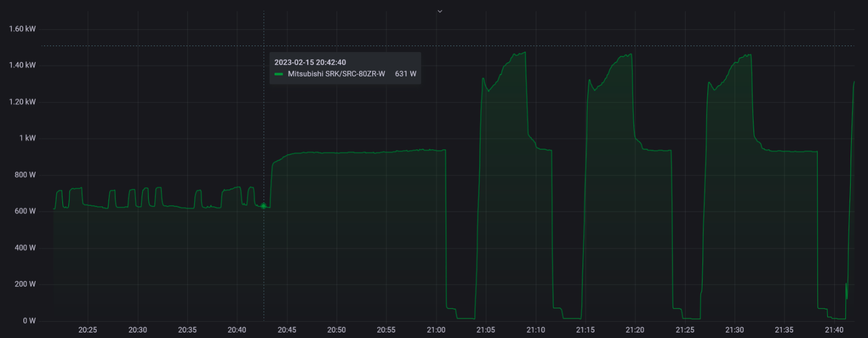This screenshot has width=868, height=338.
Task: Click the 21:30 time axis label
Action: click(x=735, y=330)
